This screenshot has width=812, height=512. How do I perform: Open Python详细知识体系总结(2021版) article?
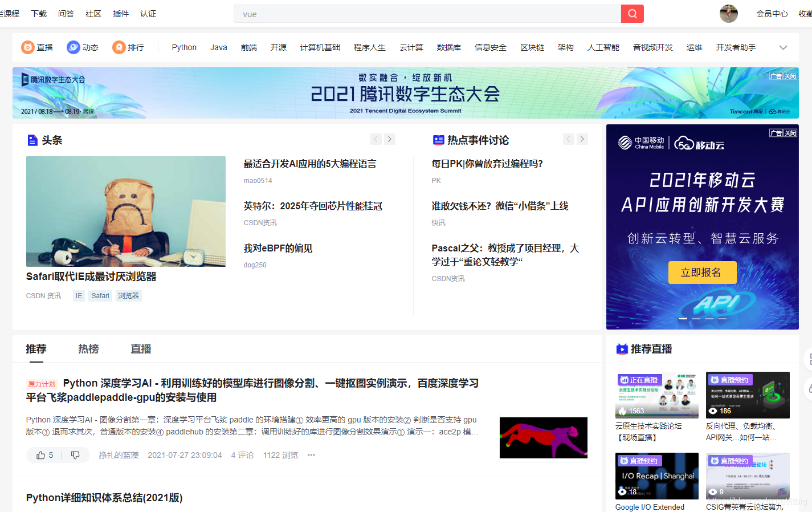coord(104,498)
